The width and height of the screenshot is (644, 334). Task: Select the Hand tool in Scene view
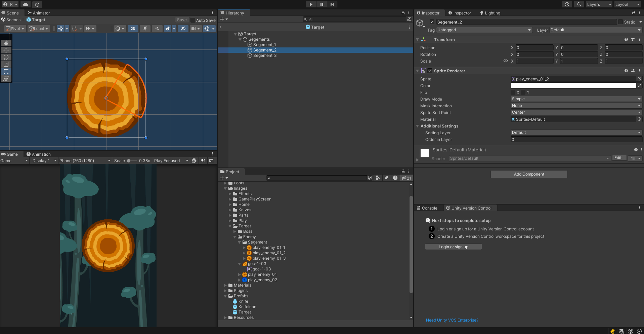[x=6, y=43]
